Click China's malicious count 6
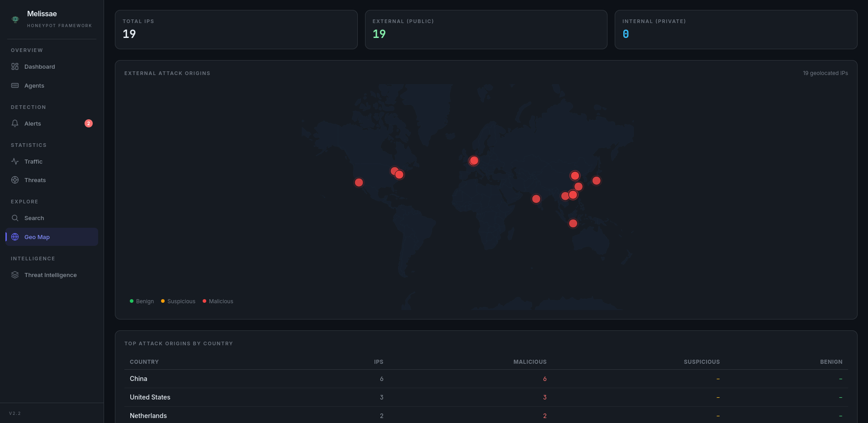The width and height of the screenshot is (868, 423). [x=545, y=379]
